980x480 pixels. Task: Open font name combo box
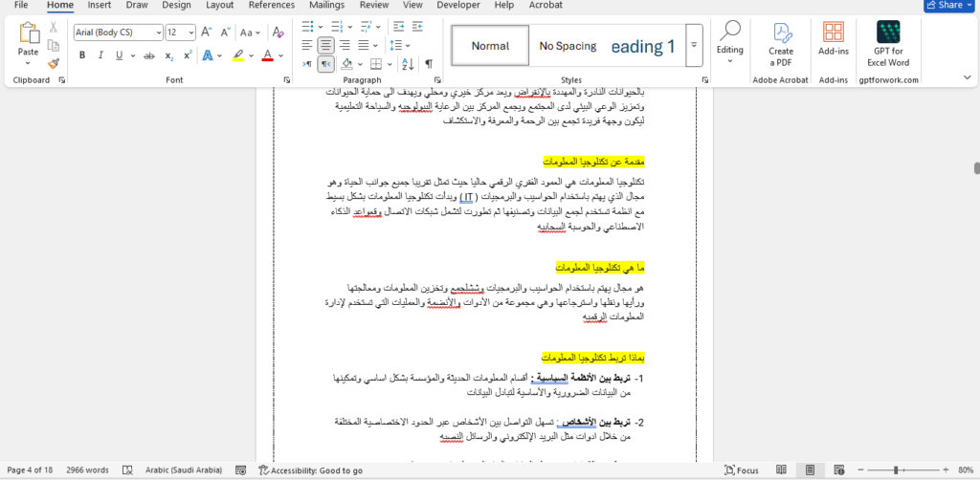(x=118, y=33)
